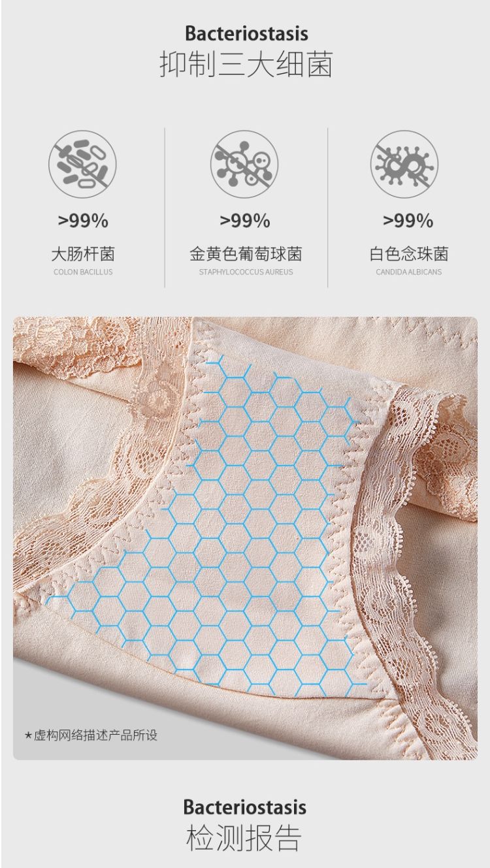Click the Candida albicans crossed-out icon
Screen dimensions: 490x868
point(404,165)
